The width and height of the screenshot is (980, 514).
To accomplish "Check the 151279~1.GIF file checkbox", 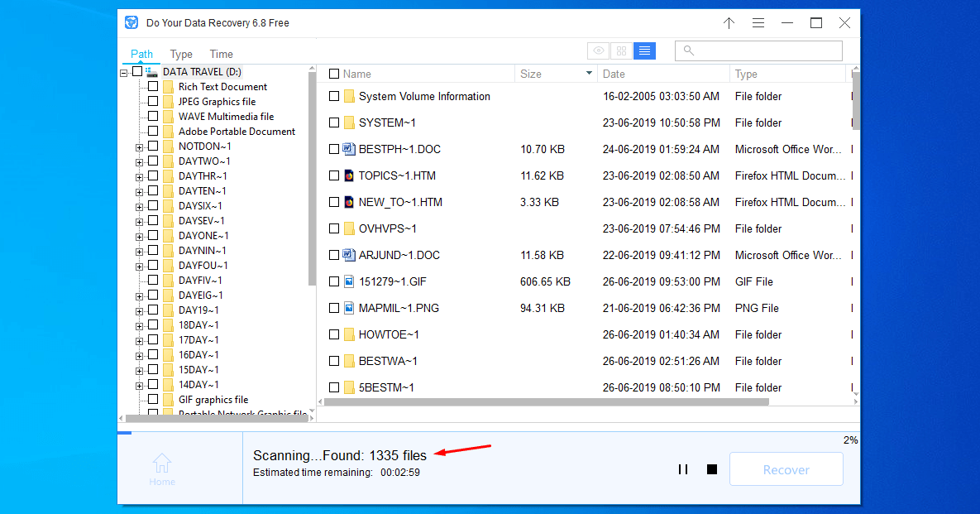I will (334, 281).
